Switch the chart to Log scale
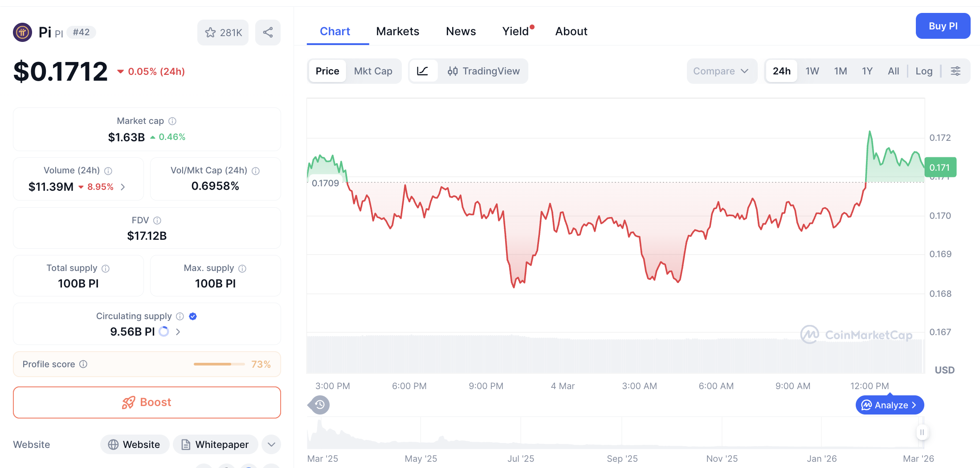The height and width of the screenshot is (468, 980). pos(924,71)
